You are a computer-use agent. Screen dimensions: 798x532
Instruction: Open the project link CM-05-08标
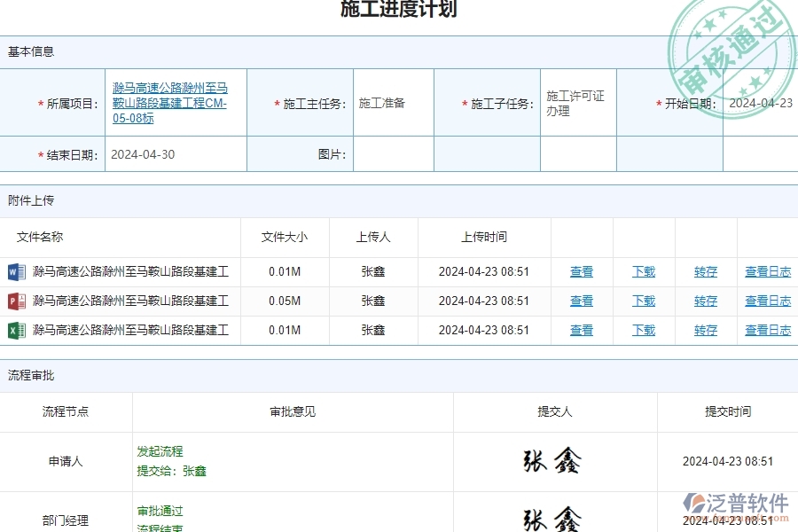[169, 103]
